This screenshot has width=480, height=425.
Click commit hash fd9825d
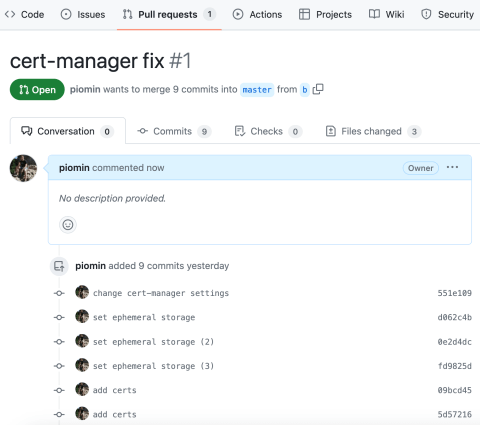tap(455, 366)
